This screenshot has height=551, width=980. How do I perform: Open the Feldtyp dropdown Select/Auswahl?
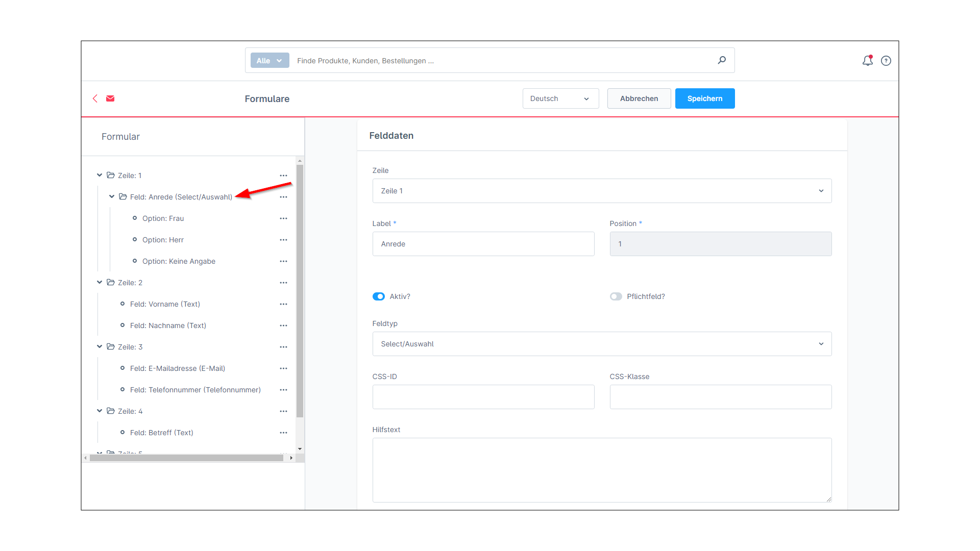(602, 344)
